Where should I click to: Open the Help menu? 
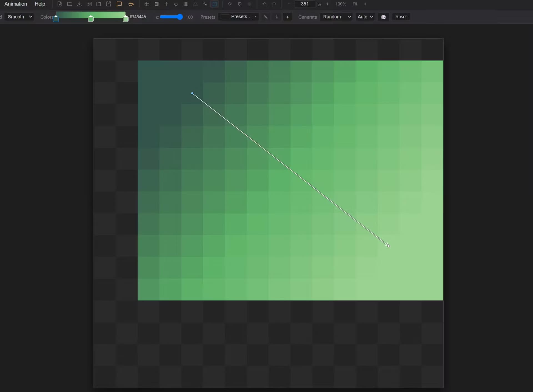pyautogui.click(x=40, y=4)
